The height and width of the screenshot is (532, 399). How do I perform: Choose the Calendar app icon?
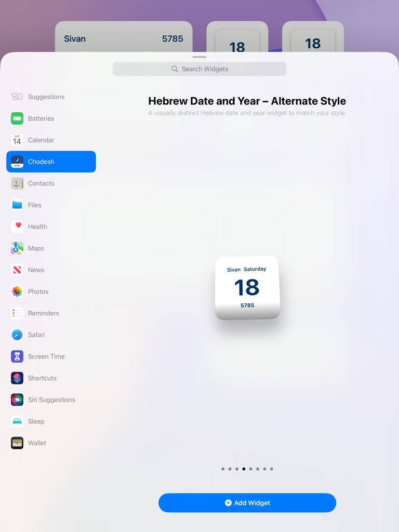click(17, 140)
